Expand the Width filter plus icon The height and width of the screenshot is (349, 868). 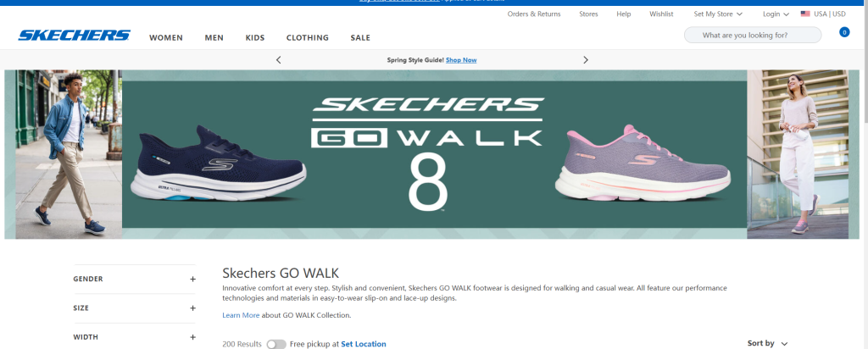[x=192, y=337]
